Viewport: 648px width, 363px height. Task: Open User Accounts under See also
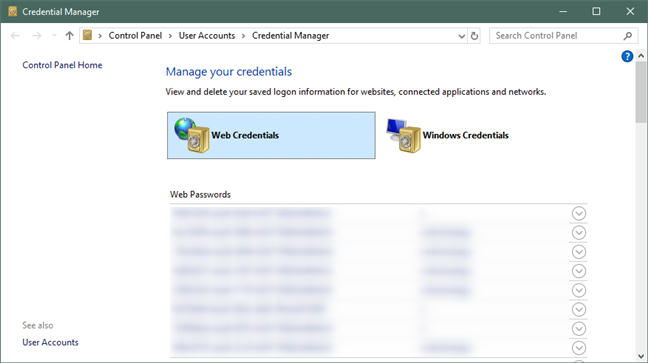[50, 342]
